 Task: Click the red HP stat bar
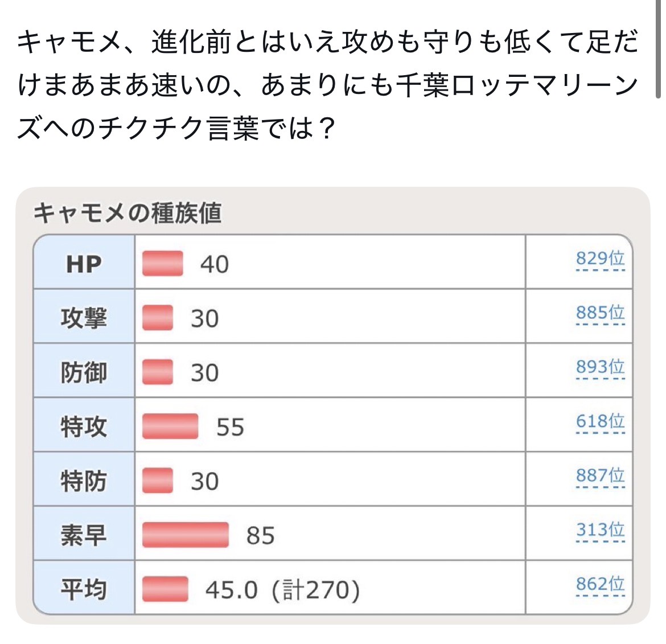coord(163,264)
